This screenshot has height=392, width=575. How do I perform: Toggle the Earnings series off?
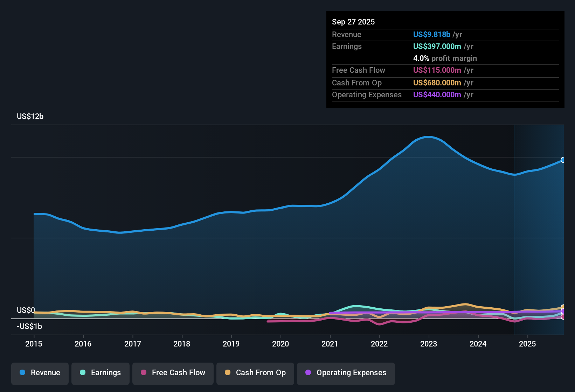(101, 373)
